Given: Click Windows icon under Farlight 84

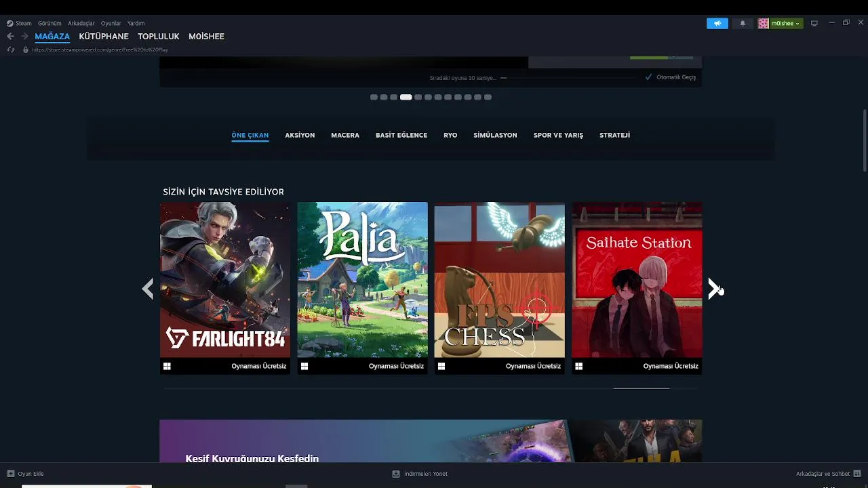Looking at the screenshot, I should (x=167, y=366).
